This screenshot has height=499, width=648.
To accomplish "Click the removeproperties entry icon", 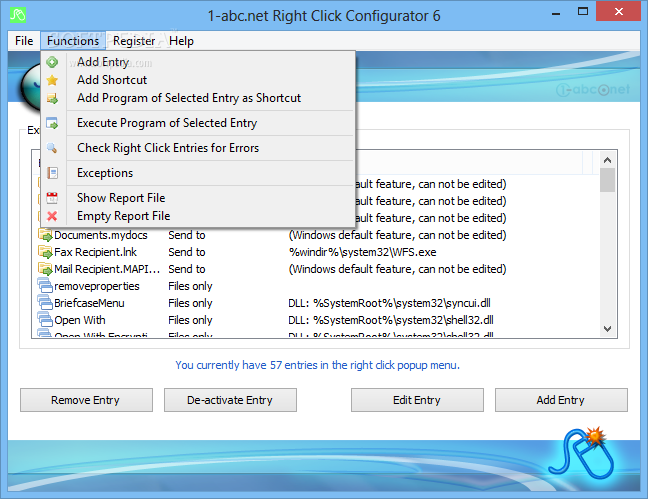I will pos(45,286).
